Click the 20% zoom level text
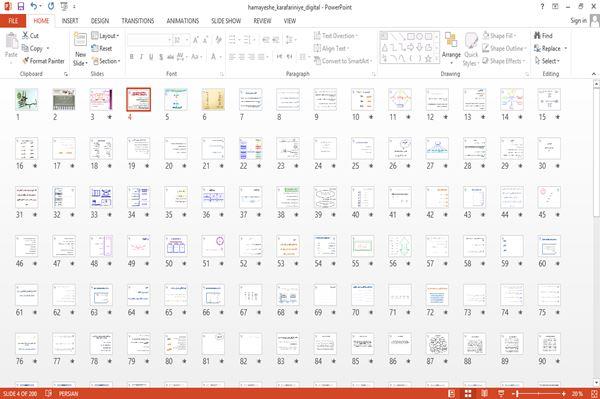Screen dimensions: 600x399 [x=577, y=394]
